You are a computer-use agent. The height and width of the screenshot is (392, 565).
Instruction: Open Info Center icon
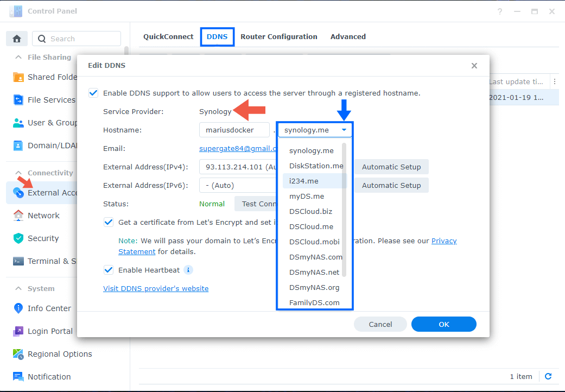[18, 308]
